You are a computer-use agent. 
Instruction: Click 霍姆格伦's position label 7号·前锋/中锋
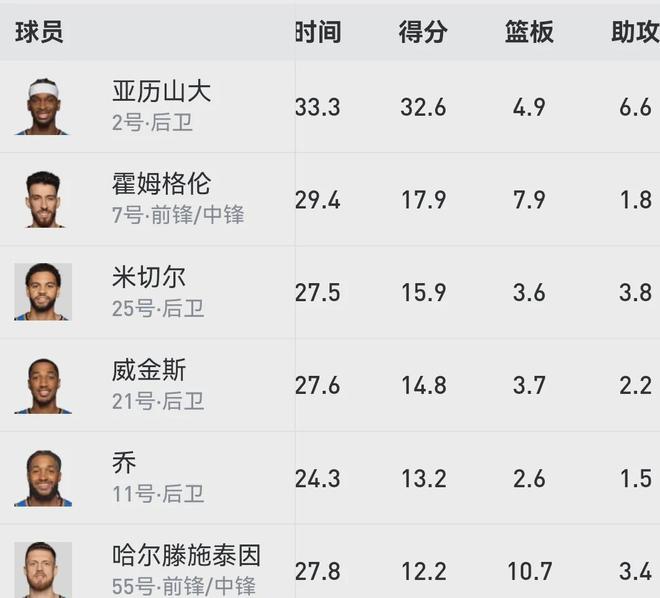[178, 215]
